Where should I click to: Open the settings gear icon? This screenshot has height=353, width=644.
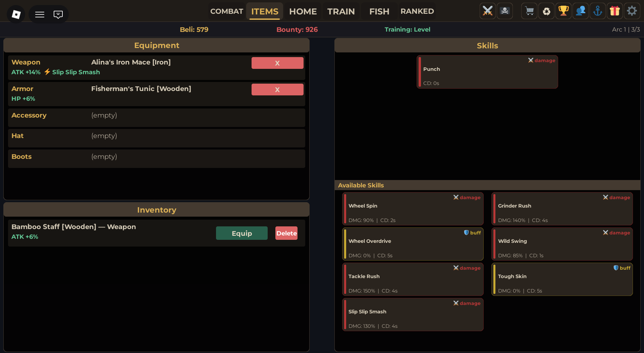tap(632, 11)
